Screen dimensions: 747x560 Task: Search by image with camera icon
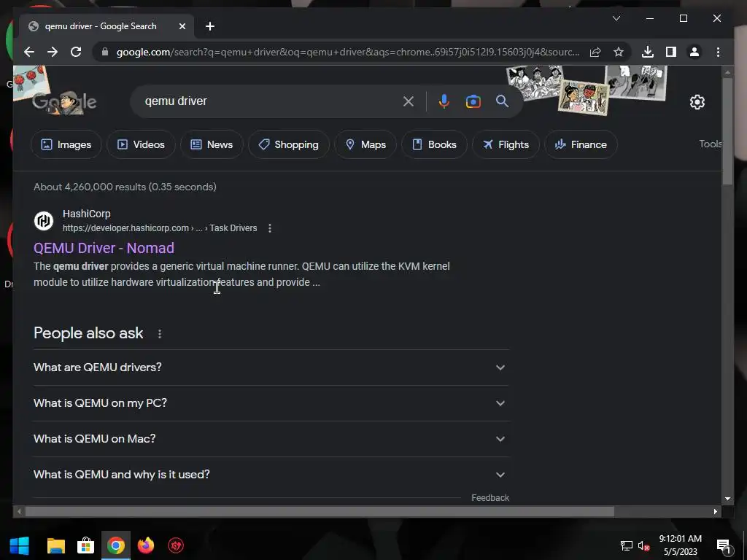point(473,101)
